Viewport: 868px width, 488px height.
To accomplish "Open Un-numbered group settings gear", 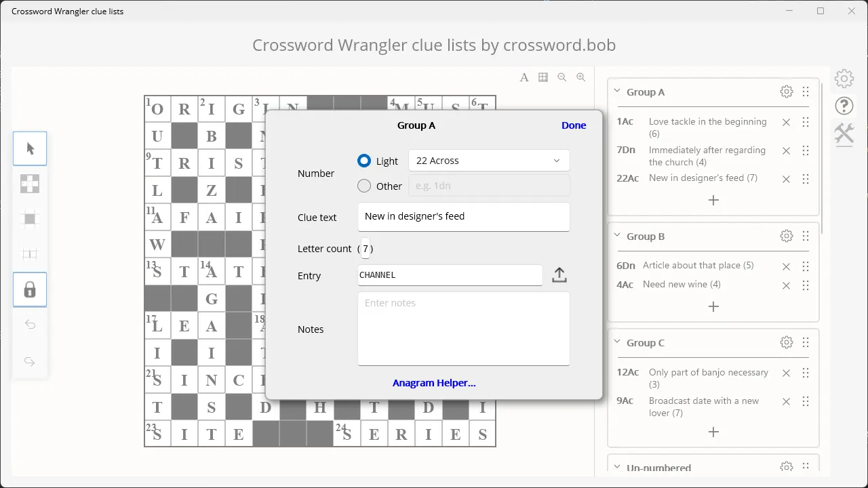I will [x=787, y=467].
